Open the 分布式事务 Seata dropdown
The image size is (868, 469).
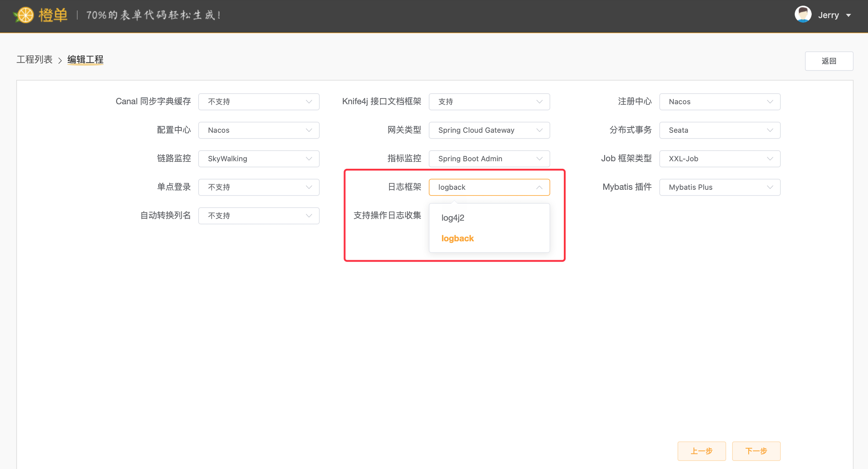[x=719, y=130]
